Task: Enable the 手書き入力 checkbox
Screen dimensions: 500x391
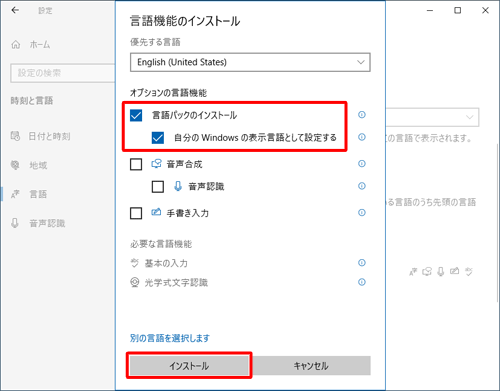Action: [136, 213]
